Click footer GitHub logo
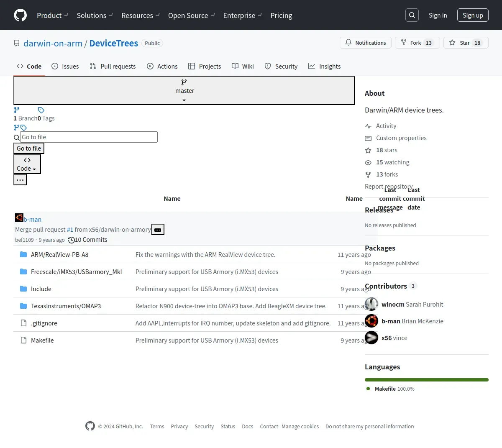Image resolution: width=502 pixels, height=448 pixels. click(x=90, y=426)
